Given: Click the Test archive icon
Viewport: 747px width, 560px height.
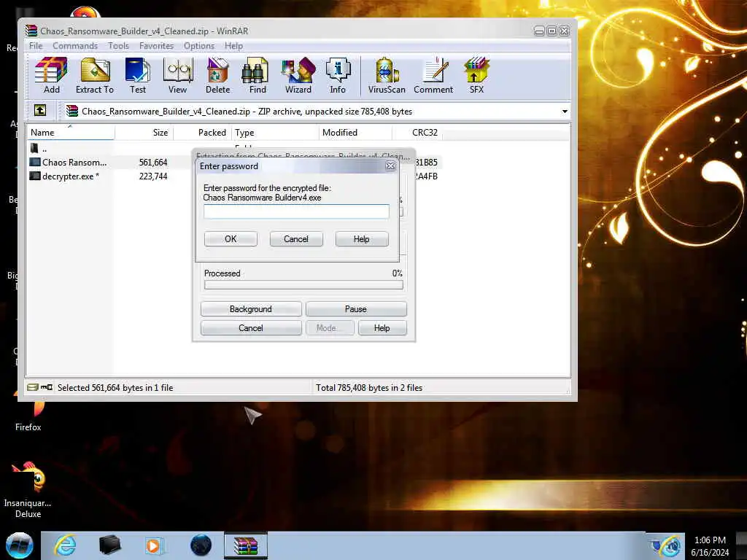Looking at the screenshot, I should click(x=138, y=75).
